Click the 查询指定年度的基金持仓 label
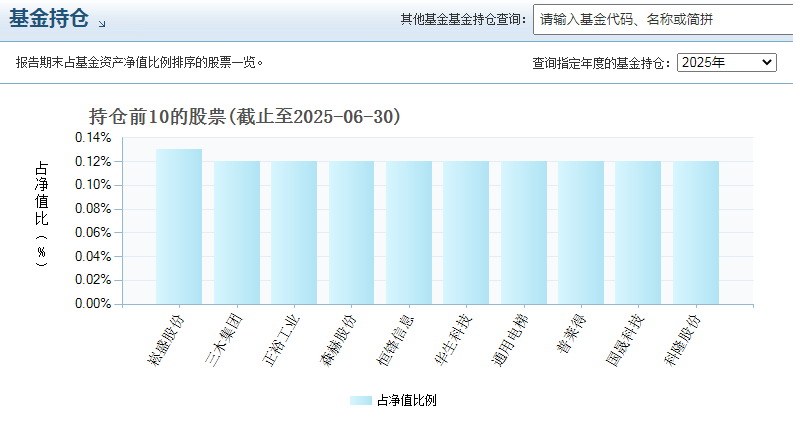This screenshot has height=436, width=793. pos(601,63)
